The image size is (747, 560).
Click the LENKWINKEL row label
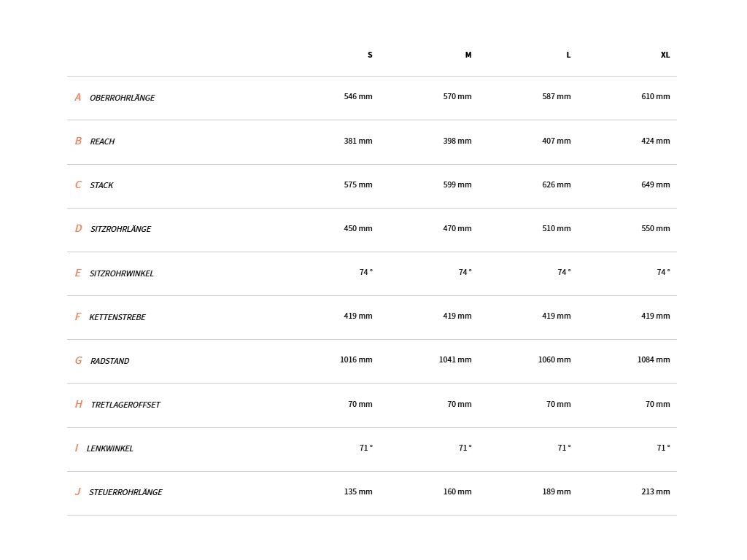(109, 448)
